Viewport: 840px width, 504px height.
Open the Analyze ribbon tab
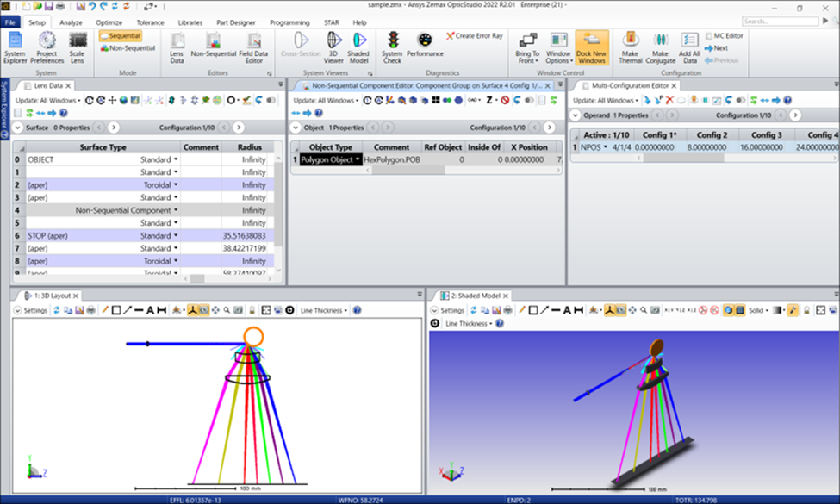coord(71,22)
